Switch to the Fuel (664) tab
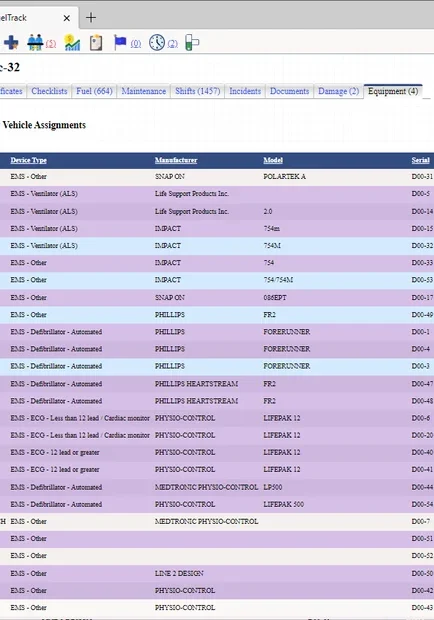This screenshot has height=620, width=434. [94, 91]
